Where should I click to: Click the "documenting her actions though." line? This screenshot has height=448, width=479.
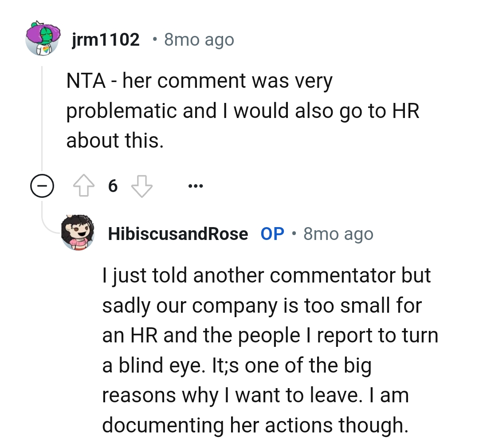coord(255,425)
